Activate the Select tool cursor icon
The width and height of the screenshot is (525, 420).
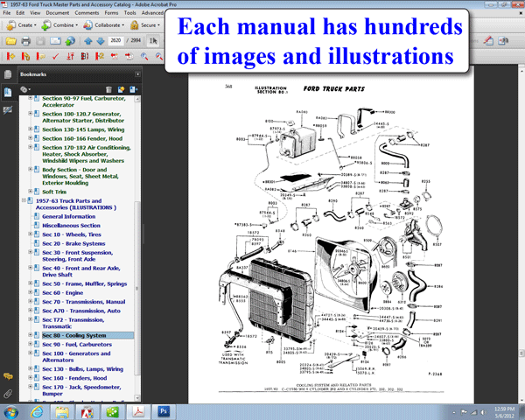tap(153, 41)
